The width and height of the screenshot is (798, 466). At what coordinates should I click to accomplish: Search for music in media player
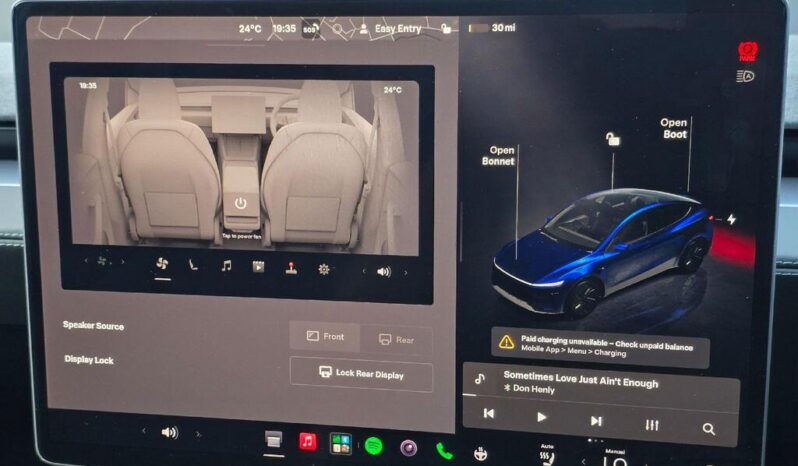click(x=708, y=429)
